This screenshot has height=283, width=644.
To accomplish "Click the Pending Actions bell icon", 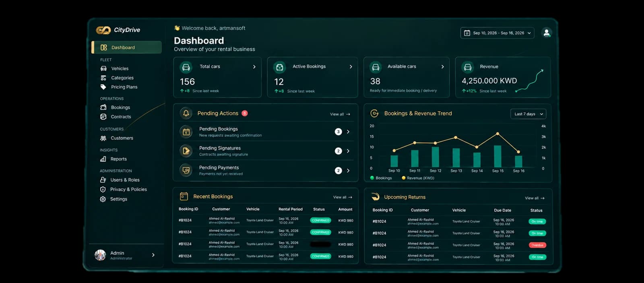I will pyautogui.click(x=186, y=114).
